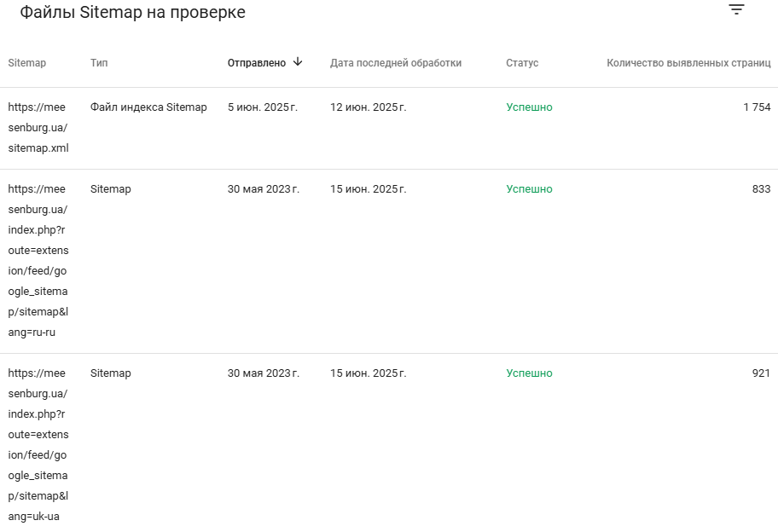Sort by the Sitemap column header
Viewport: 778px width, 532px height.
point(26,63)
